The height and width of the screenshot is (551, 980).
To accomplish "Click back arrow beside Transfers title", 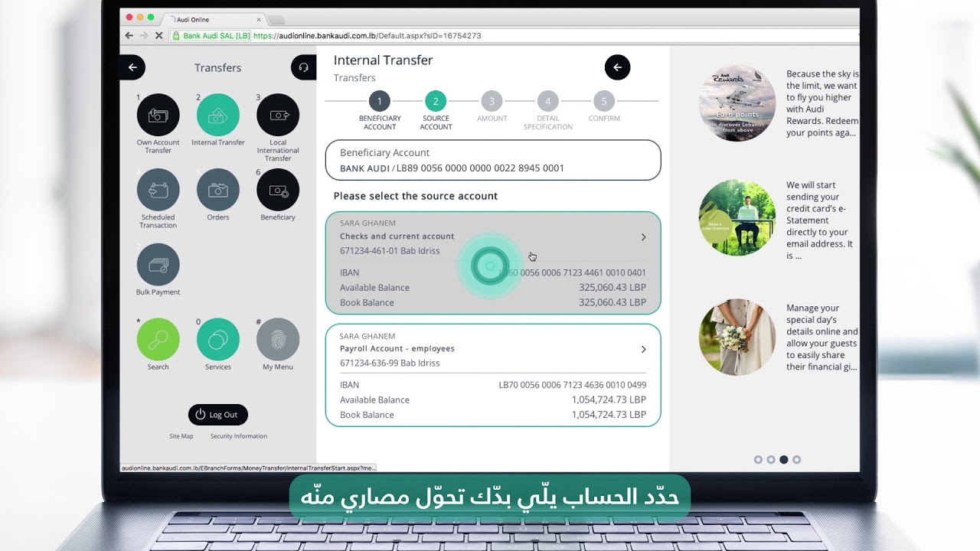I will pos(132,67).
